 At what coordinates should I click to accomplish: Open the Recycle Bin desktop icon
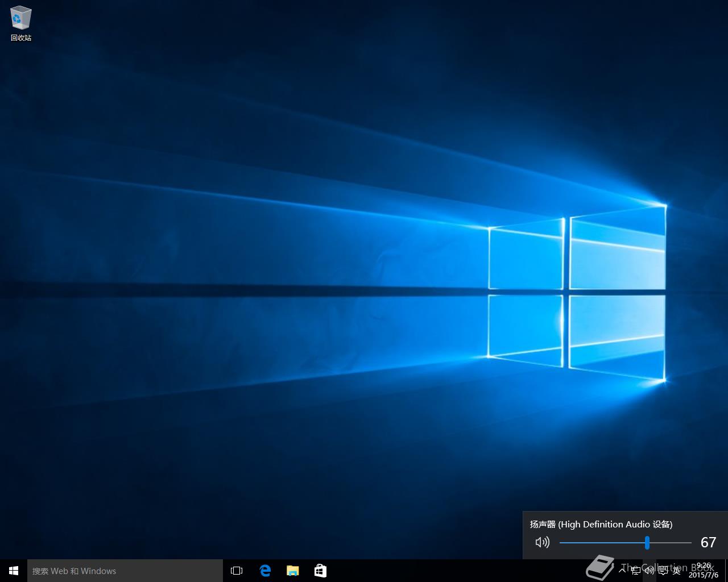[x=21, y=24]
